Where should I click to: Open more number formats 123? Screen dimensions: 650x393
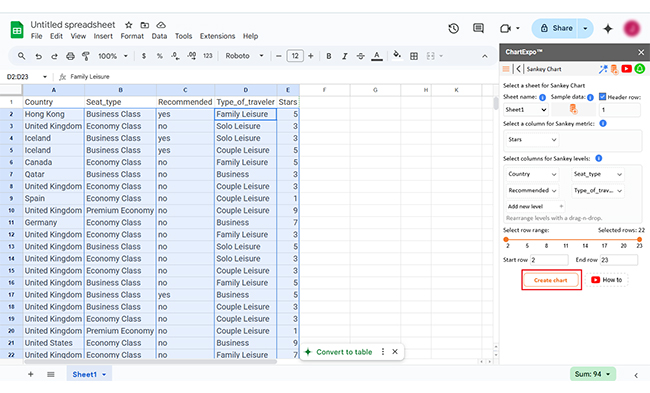(208, 56)
